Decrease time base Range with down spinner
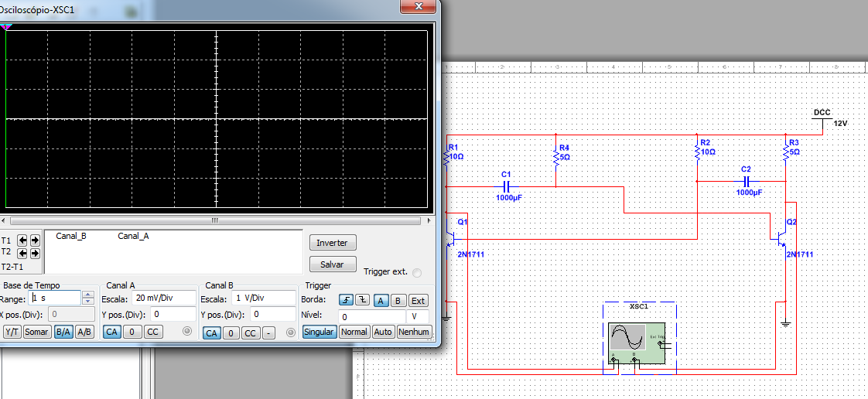The height and width of the screenshot is (399, 868). tap(88, 301)
